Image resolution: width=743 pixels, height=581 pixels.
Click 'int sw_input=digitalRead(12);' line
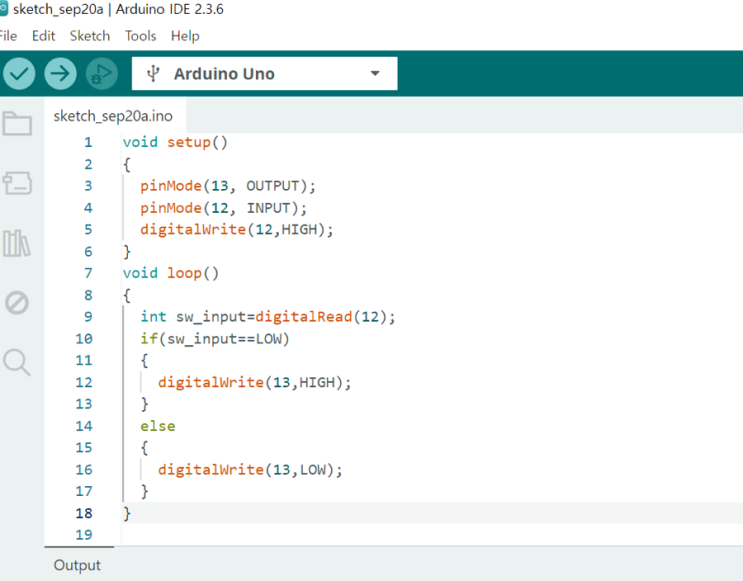268,317
